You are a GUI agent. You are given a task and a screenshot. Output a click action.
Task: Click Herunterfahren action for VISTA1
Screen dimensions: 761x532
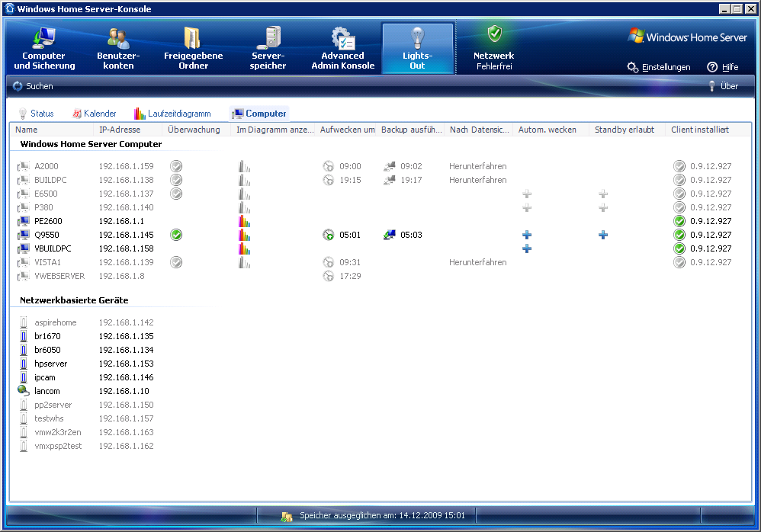[477, 262]
